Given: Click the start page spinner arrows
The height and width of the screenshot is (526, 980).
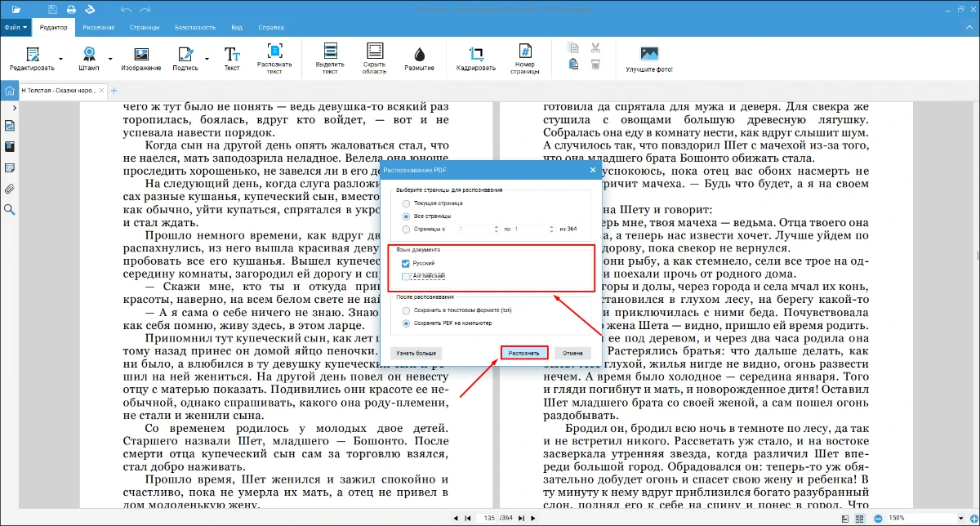Looking at the screenshot, I should tap(495, 230).
